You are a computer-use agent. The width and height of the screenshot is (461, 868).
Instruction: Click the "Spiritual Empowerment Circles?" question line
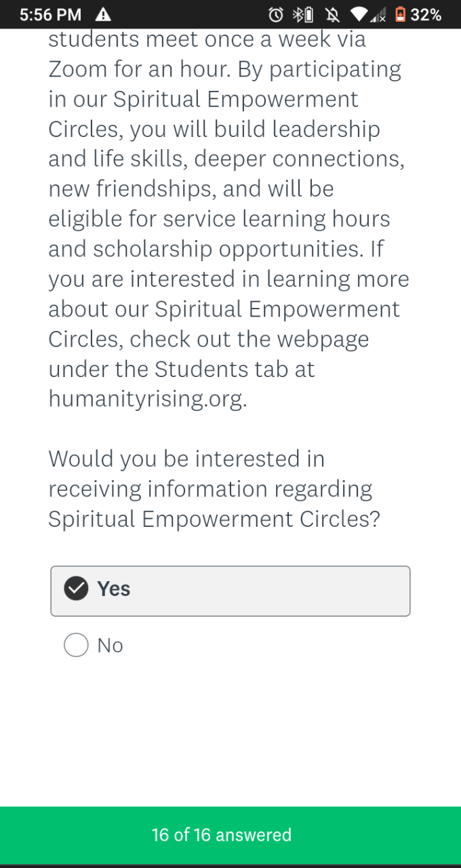pos(214,519)
